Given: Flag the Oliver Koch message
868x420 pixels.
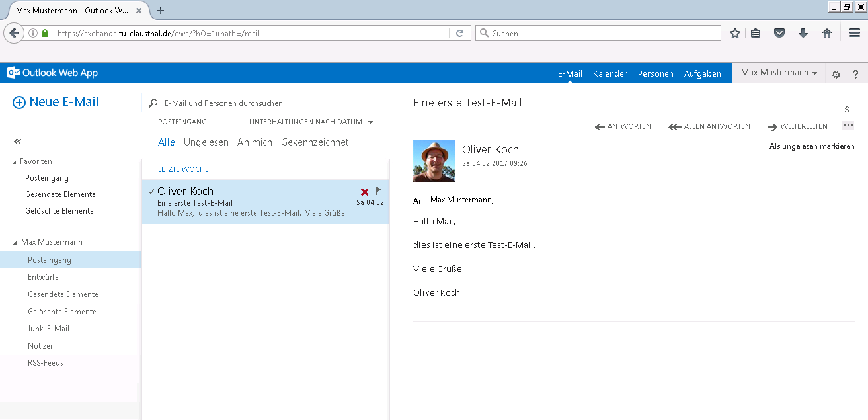Looking at the screenshot, I should (x=379, y=191).
